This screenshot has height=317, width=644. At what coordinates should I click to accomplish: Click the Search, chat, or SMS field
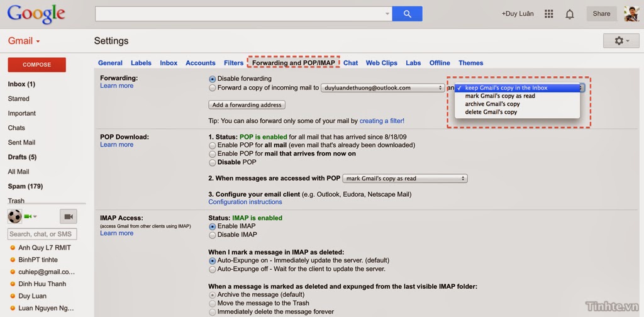42,234
